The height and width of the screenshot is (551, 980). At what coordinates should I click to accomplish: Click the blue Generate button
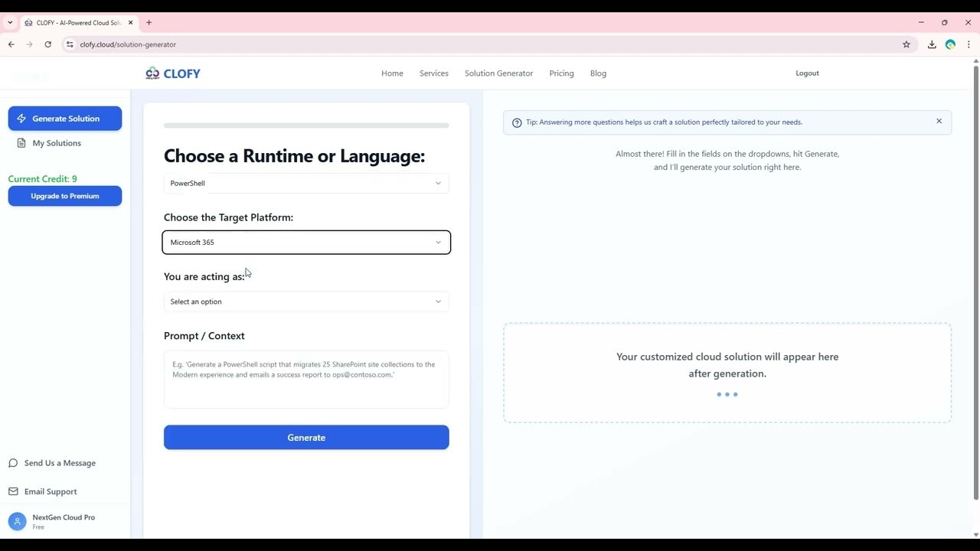[x=306, y=438]
